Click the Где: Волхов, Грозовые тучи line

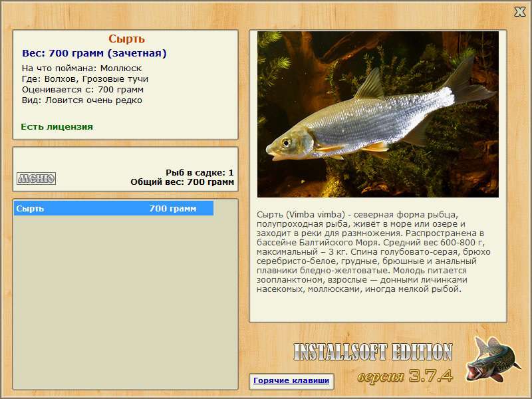point(85,79)
